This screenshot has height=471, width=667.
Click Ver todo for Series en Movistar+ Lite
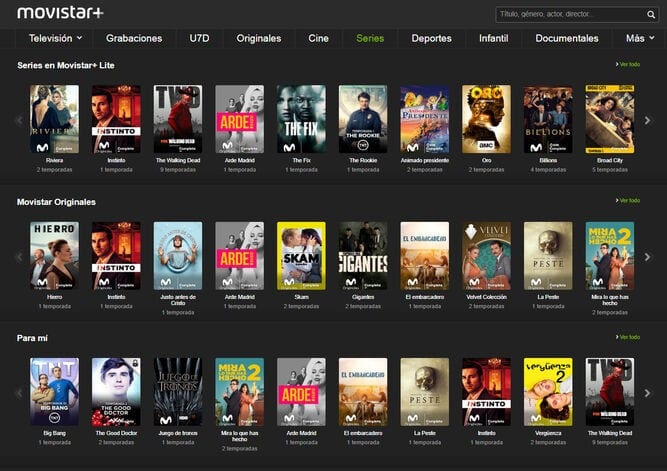(x=629, y=64)
